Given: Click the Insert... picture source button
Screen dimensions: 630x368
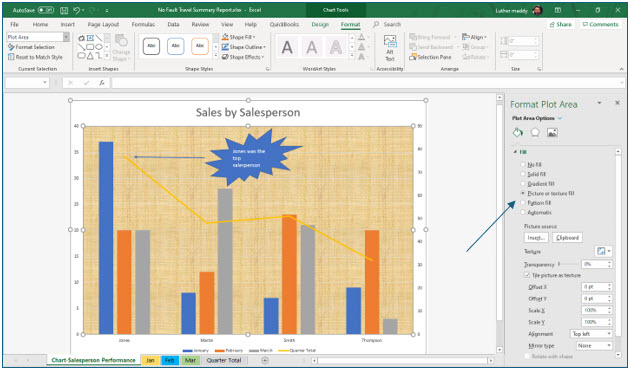Looking at the screenshot, I should 536,238.
